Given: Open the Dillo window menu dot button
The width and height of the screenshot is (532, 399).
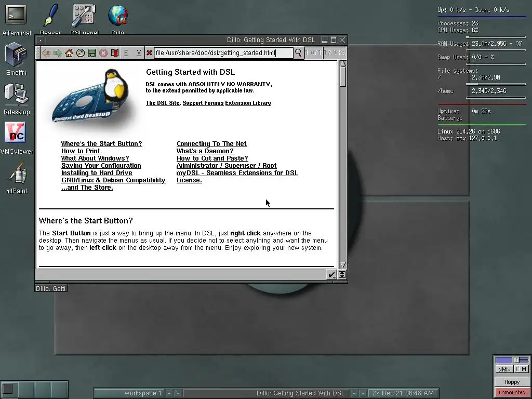Looking at the screenshot, I should 41,40.
